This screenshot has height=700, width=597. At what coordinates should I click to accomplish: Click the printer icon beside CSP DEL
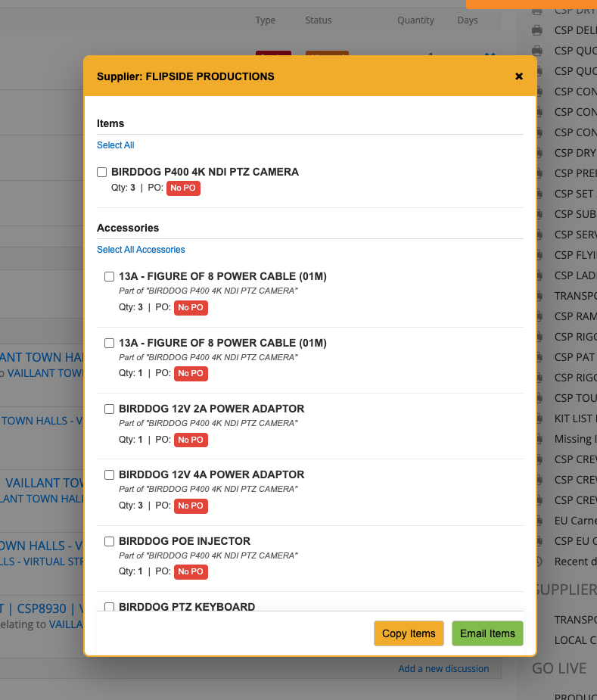pyautogui.click(x=537, y=30)
